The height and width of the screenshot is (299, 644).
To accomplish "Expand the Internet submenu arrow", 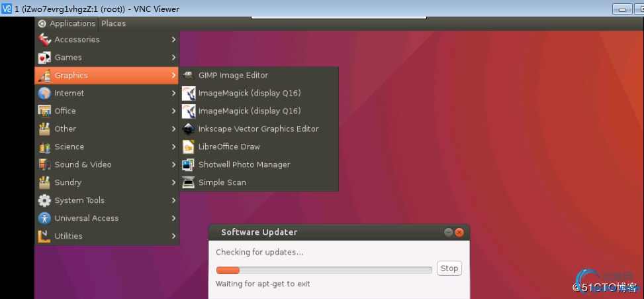I will click(x=173, y=93).
